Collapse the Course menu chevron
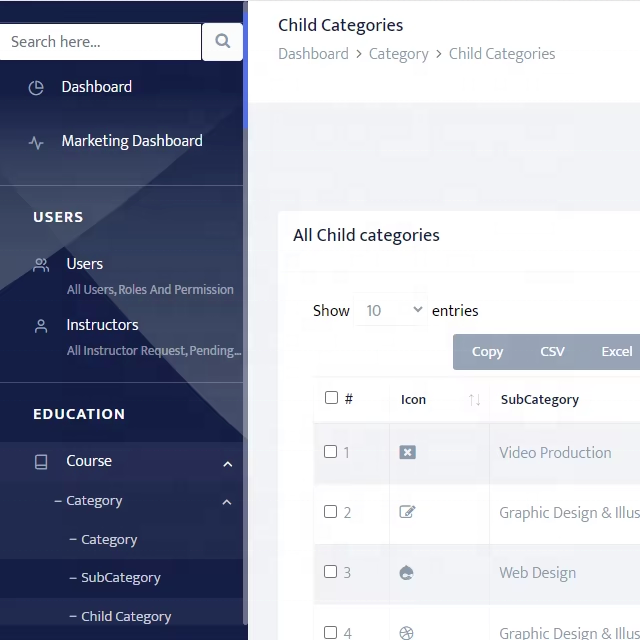The image size is (640, 640). click(x=227, y=463)
